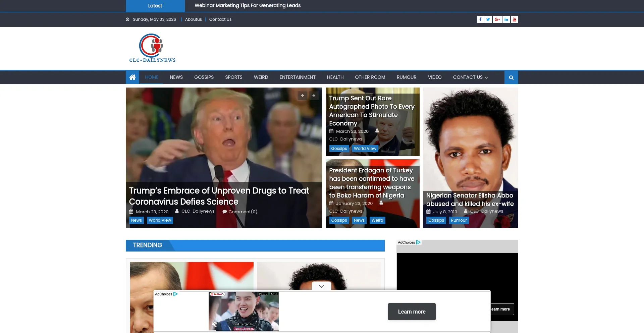Open the HEALTH menu item
Screen dimensions: 644x333
(335, 77)
